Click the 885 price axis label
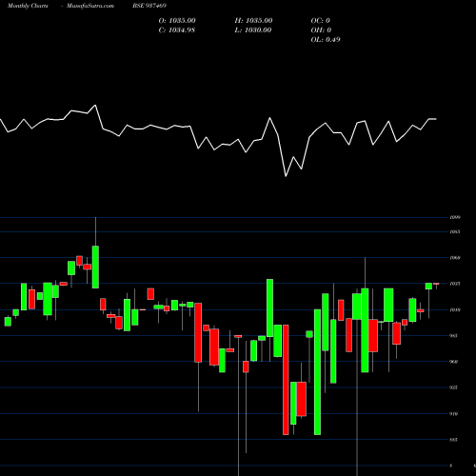This screenshot has width=476, height=476. click(454, 440)
